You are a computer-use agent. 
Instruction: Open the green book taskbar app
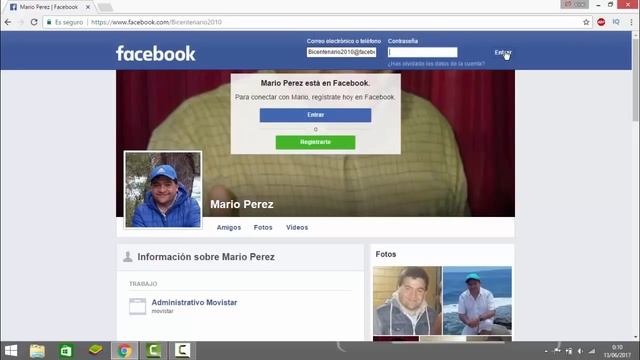click(x=96, y=350)
